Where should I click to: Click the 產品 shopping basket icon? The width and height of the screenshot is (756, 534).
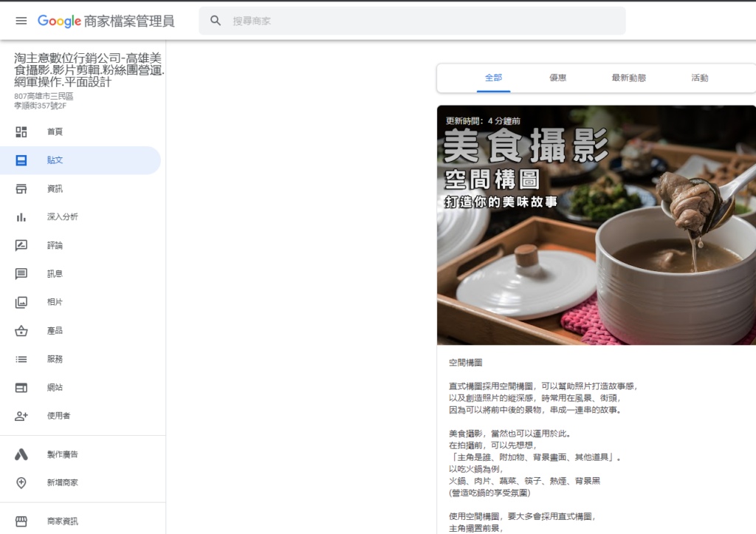pyautogui.click(x=21, y=331)
